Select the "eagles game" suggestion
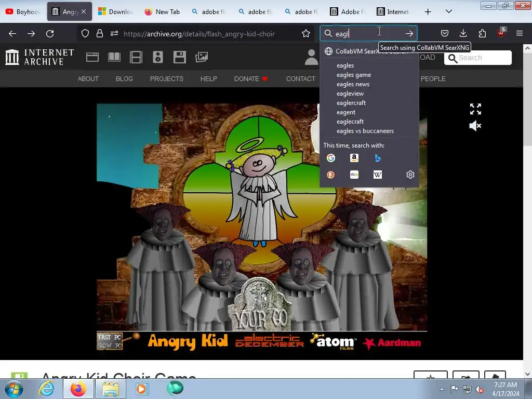532x399 pixels. 369,75
